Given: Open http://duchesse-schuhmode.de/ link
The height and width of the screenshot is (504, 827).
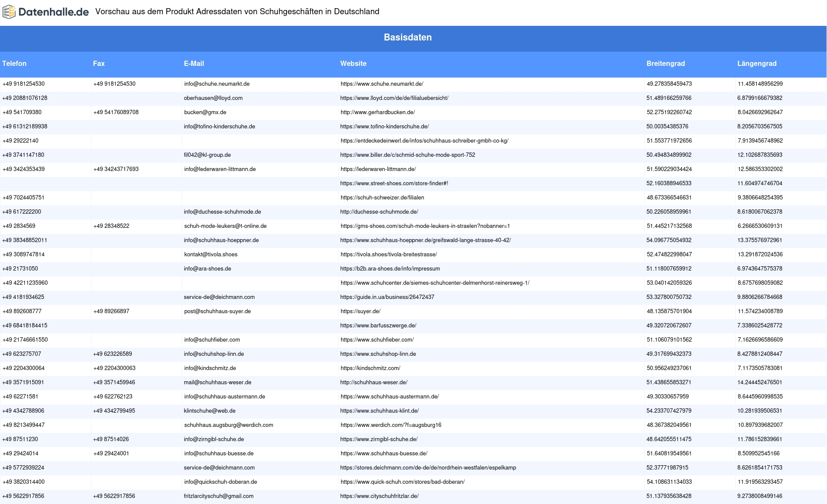Looking at the screenshot, I should tap(379, 212).
